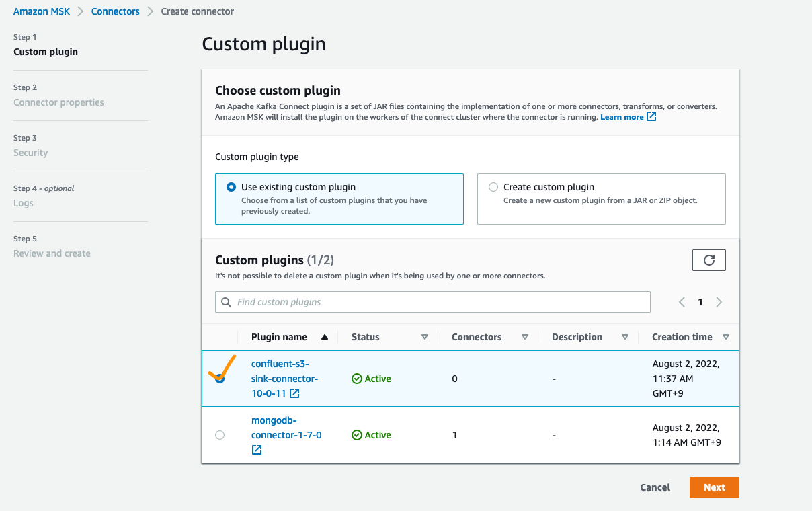Click external link icon for mongodb-connector-1-7-0
Viewport: 812px width, 511px height.
point(257,450)
